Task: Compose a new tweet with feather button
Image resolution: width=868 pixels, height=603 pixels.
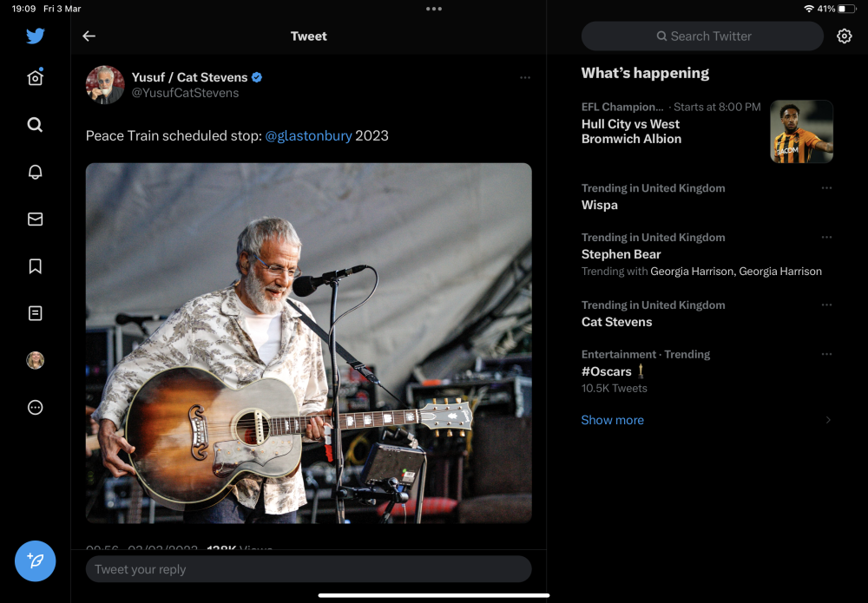Action: (x=36, y=561)
